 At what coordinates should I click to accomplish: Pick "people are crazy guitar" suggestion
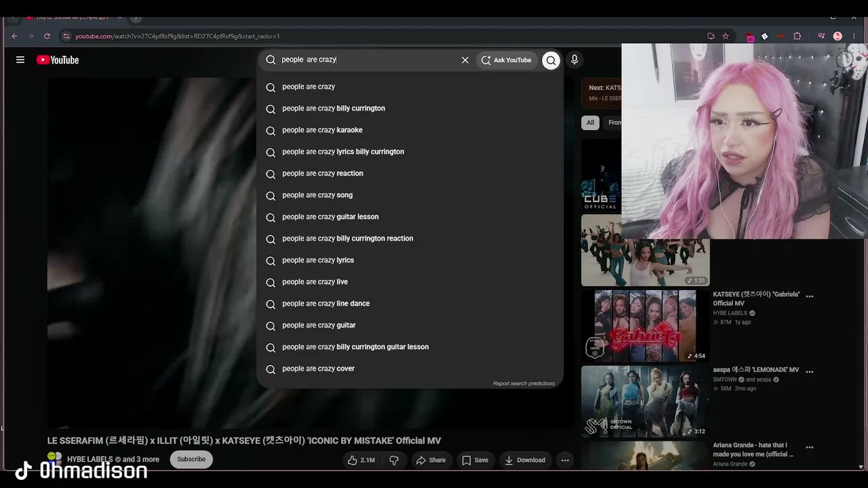410,325
